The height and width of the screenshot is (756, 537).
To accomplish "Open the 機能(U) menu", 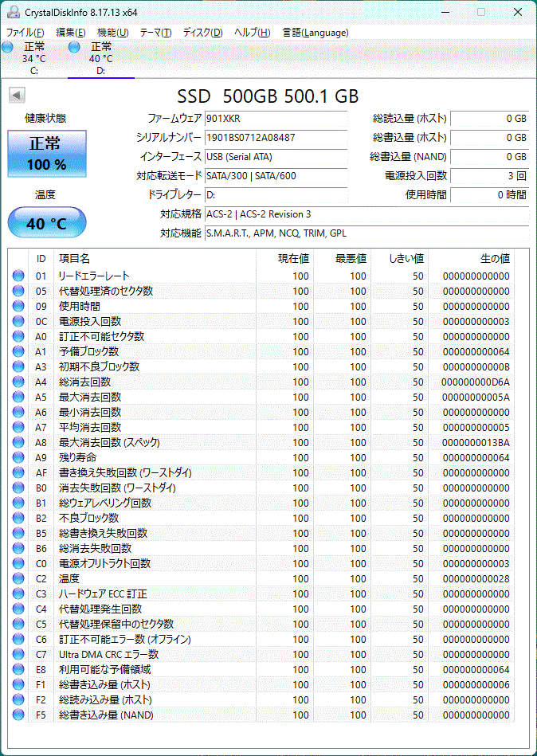I will [x=113, y=33].
